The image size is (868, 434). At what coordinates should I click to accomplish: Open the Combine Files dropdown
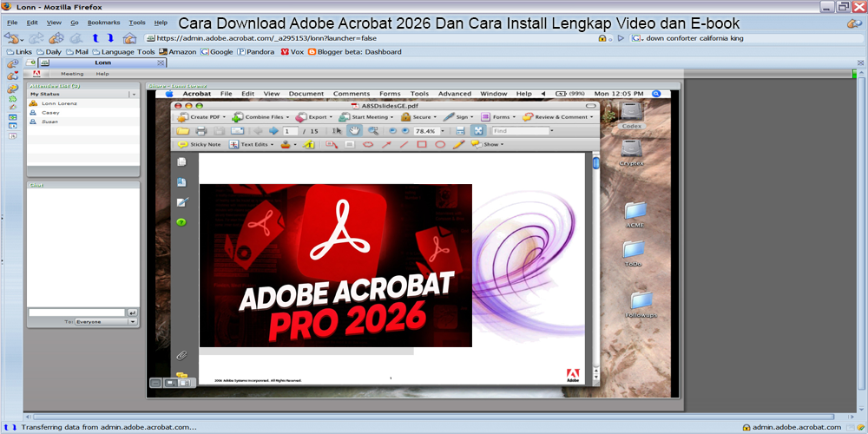point(260,117)
